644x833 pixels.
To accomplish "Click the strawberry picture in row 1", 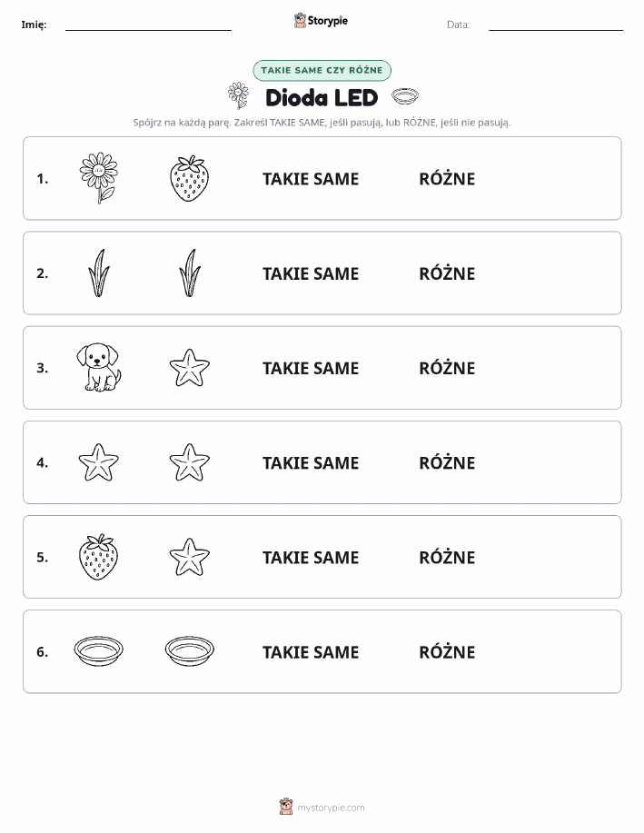I will (x=189, y=178).
